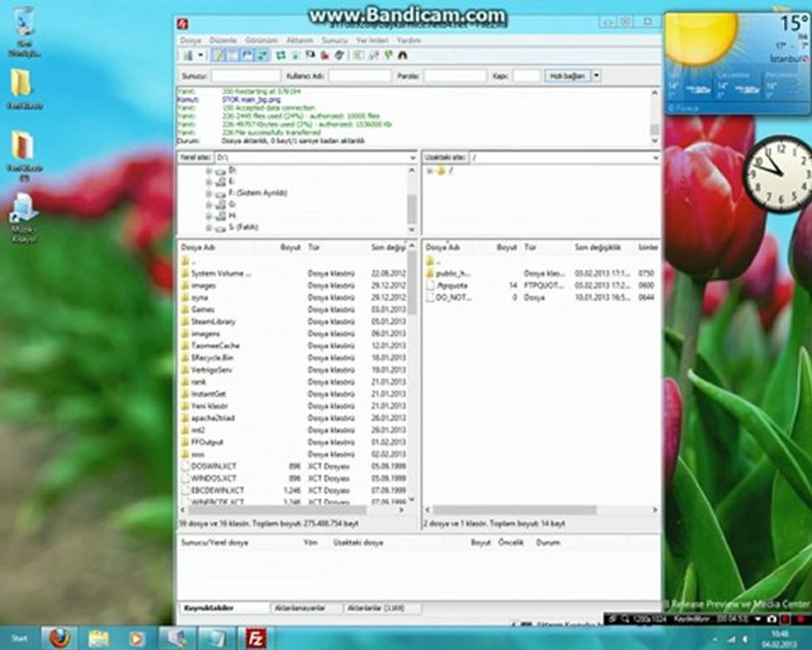
Task: Click the process queue toolbar icon
Action: click(x=295, y=55)
